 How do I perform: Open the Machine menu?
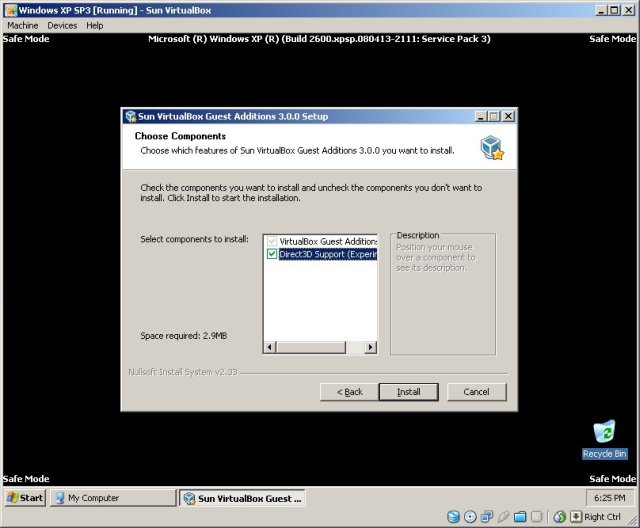click(22, 25)
